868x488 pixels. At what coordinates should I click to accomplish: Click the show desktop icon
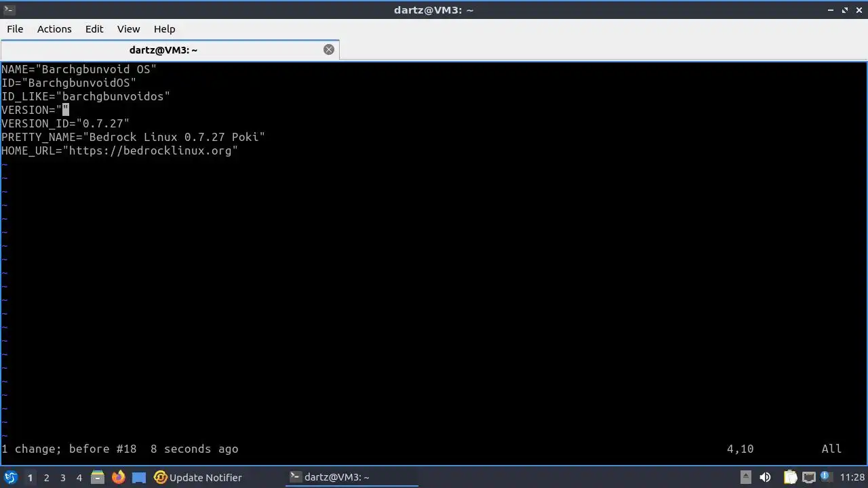pyautogui.click(x=139, y=477)
